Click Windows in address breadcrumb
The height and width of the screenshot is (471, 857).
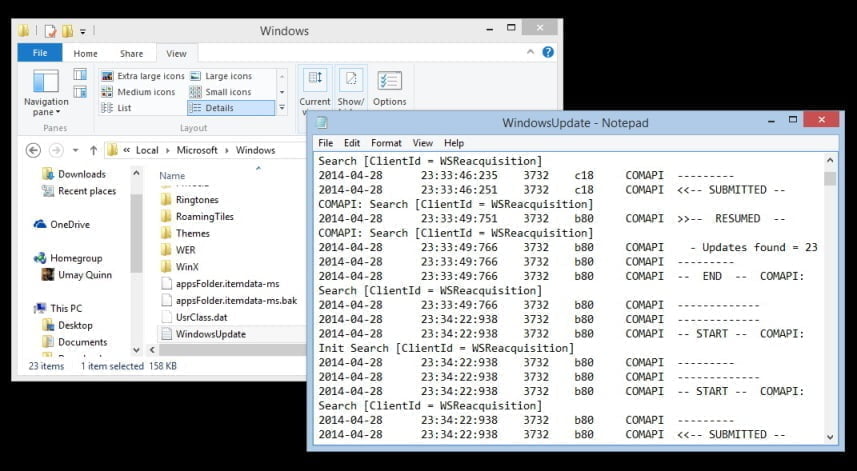coord(255,150)
